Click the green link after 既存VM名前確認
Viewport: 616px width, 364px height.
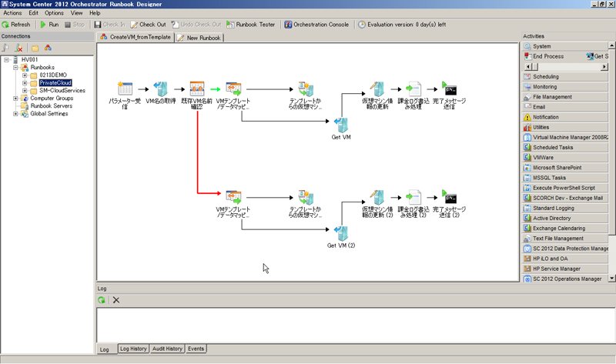click(x=216, y=89)
